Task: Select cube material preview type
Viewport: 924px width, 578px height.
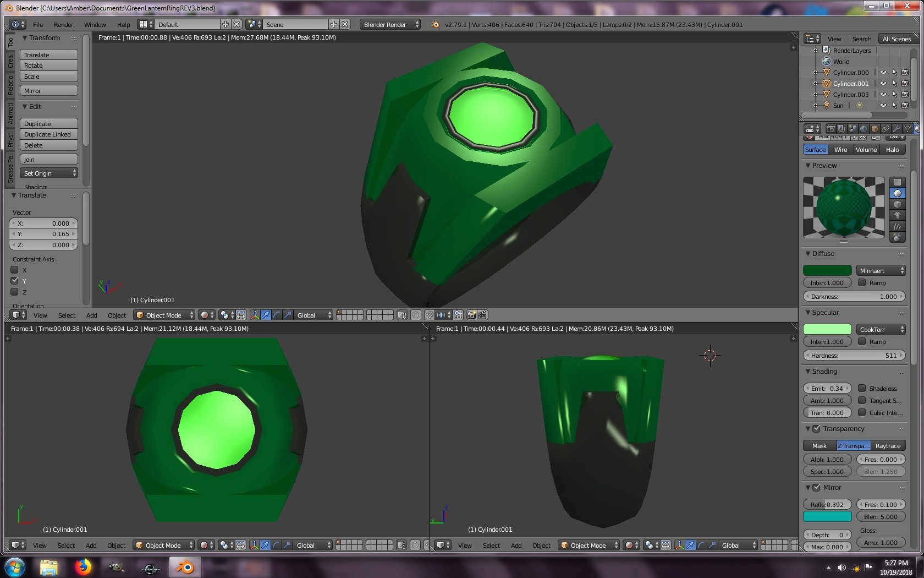Action: [898, 204]
